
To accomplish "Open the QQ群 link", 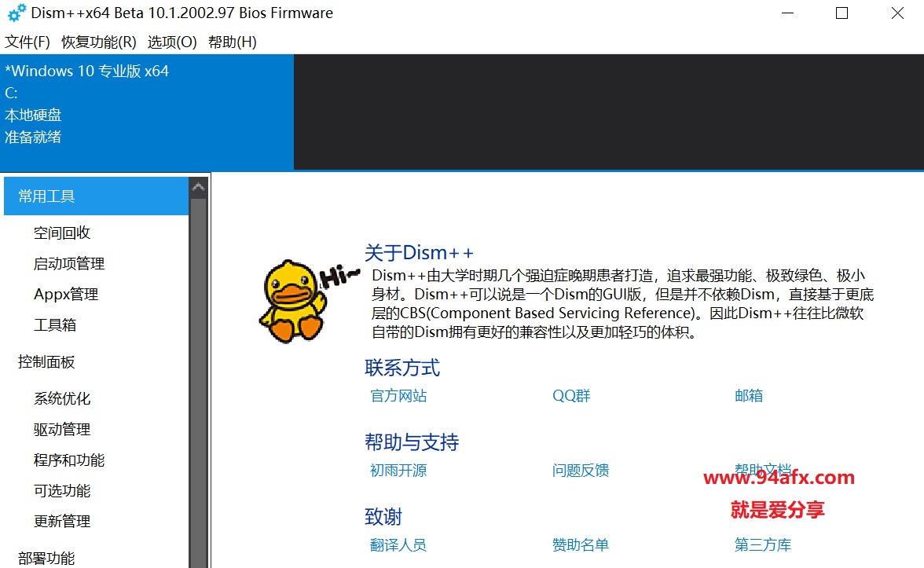I will coord(571,395).
